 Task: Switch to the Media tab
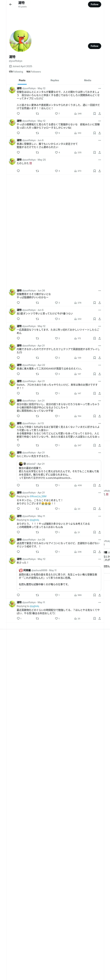point(88,80)
